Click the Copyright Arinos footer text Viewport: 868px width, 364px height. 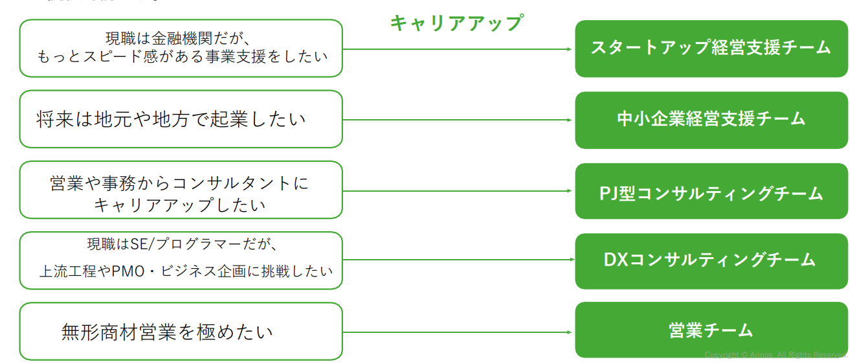click(775, 355)
